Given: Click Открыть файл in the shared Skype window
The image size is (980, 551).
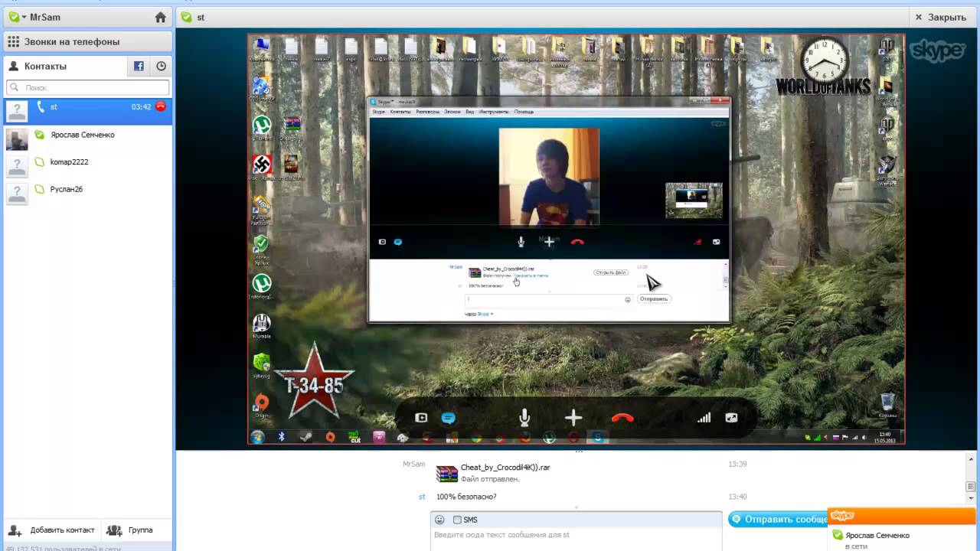Looking at the screenshot, I should (611, 272).
